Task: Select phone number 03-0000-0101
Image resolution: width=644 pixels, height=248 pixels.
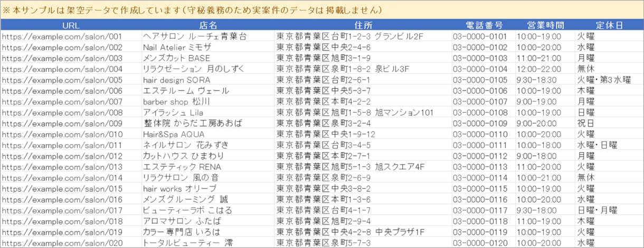Action: pos(483,36)
